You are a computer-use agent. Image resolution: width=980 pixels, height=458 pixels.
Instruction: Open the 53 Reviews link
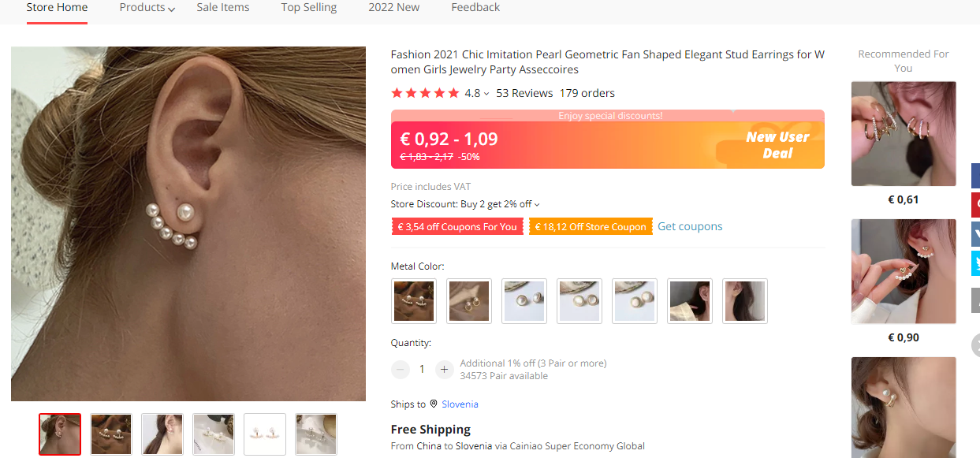click(524, 93)
